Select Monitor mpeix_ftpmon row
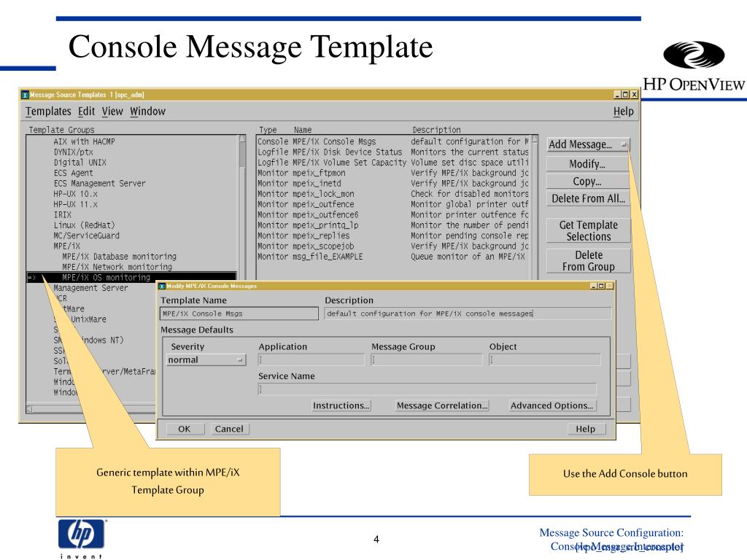This screenshot has width=747, height=560. [x=393, y=173]
